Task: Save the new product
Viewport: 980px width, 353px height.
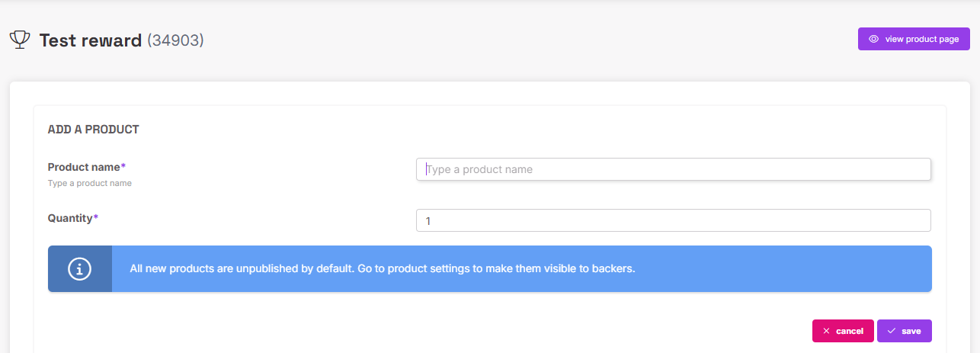Action: [x=905, y=331]
